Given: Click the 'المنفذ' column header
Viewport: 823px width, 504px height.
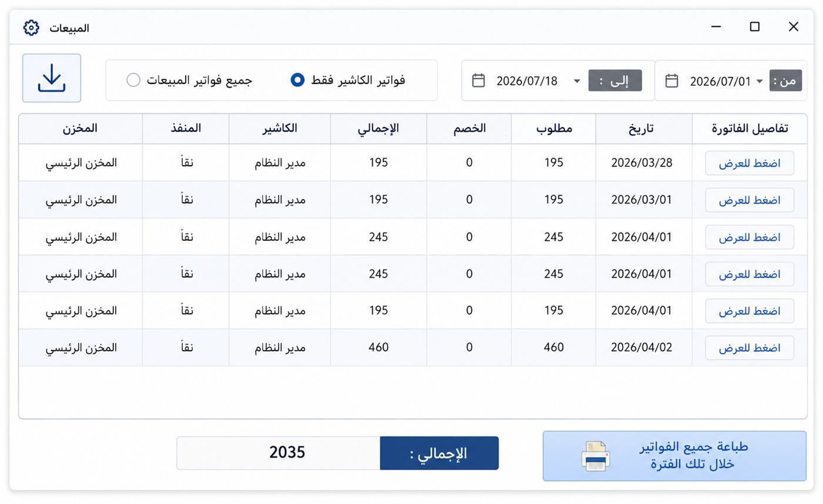Looking at the screenshot, I should tap(186, 128).
